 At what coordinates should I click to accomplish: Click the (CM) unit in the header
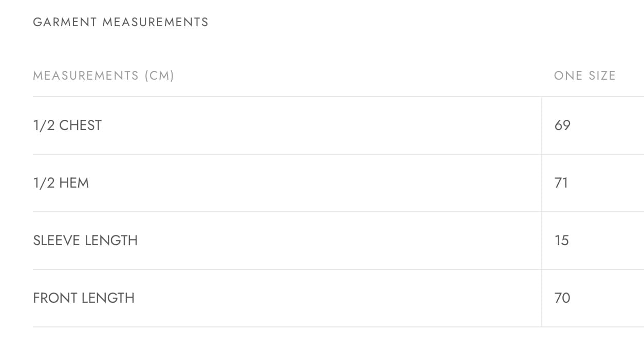(159, 76)
